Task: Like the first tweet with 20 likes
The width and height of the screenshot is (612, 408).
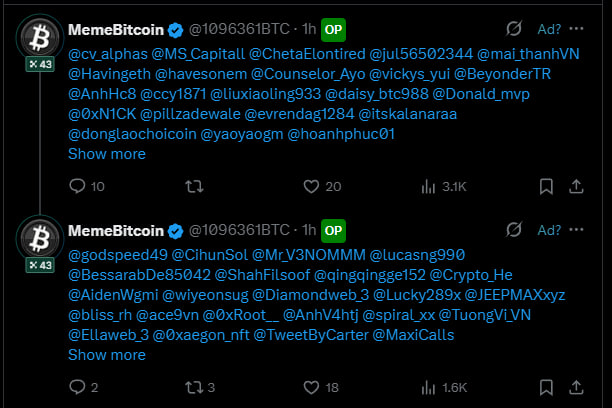Action: coord(322,186)
